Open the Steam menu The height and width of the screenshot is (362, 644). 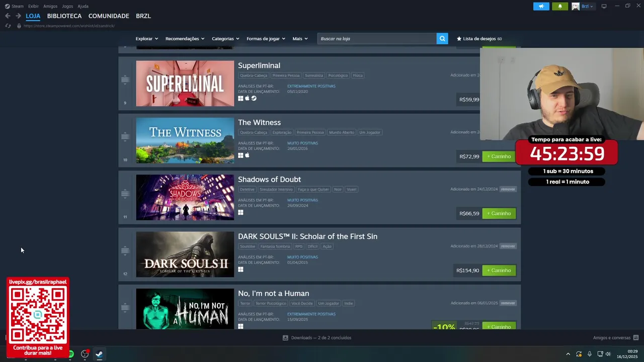click(x=18, y=6)
